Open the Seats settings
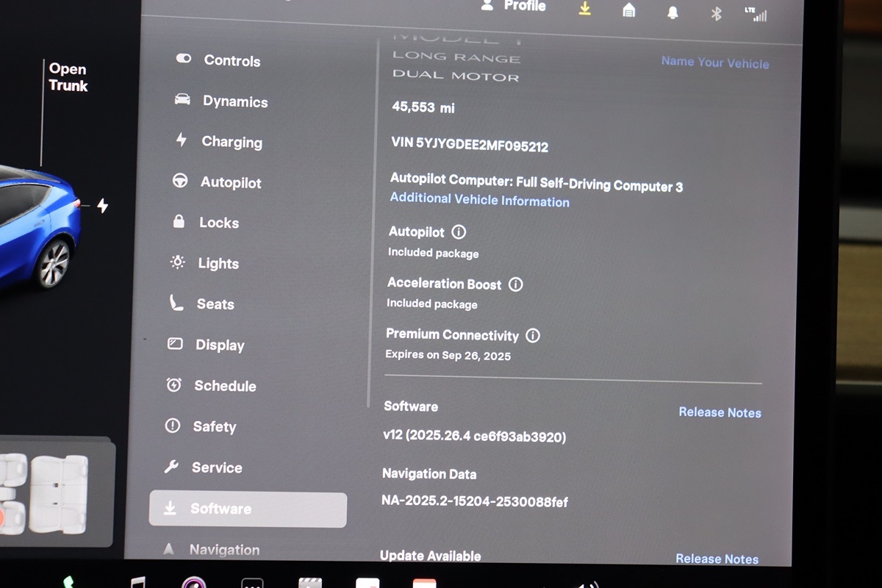 [x=202, y=304]
